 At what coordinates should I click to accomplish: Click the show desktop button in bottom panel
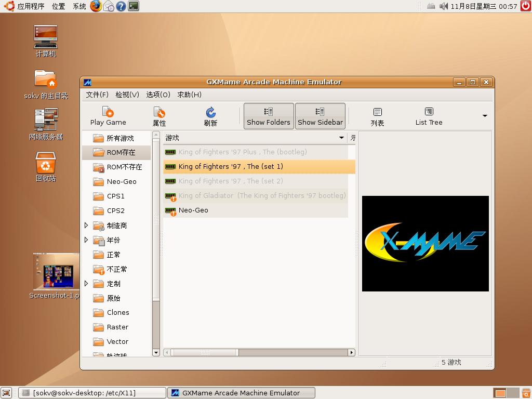click(6, 393)
